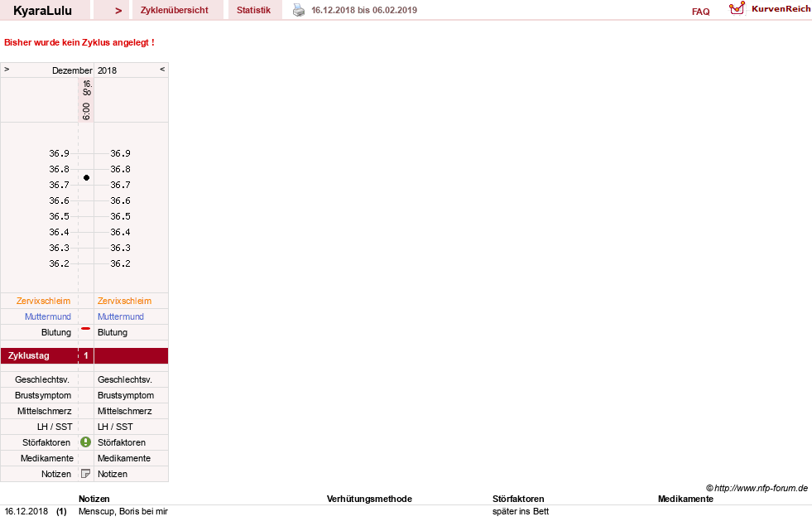Go to previous month arrow in calendar header

pos(7,69)
